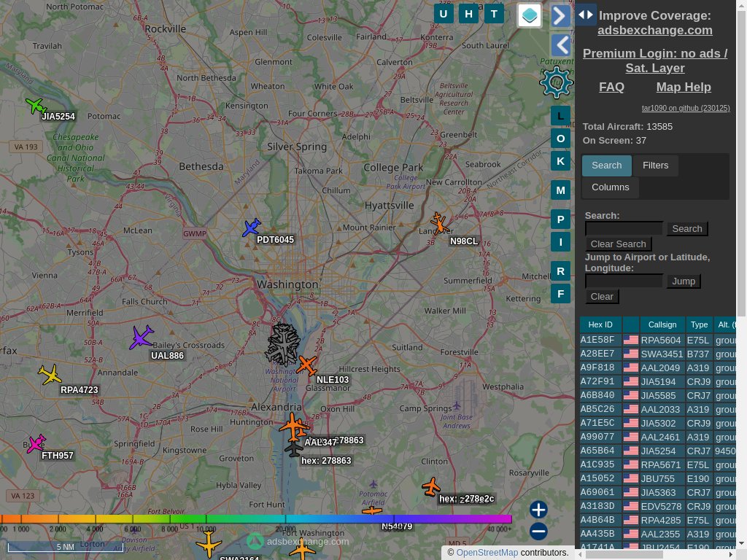
Task: Toggle the I button
Action: (x=561, y=242)
